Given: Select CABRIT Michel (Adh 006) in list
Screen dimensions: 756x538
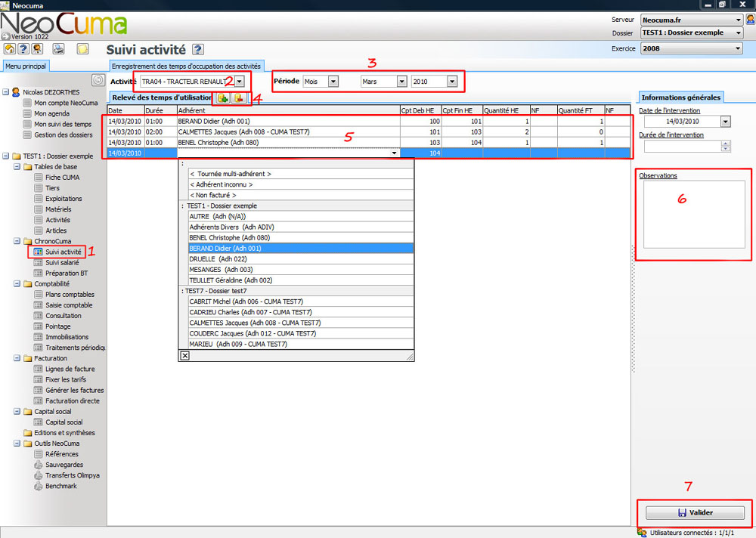Looking at the screenshot, I should [301, 301].
